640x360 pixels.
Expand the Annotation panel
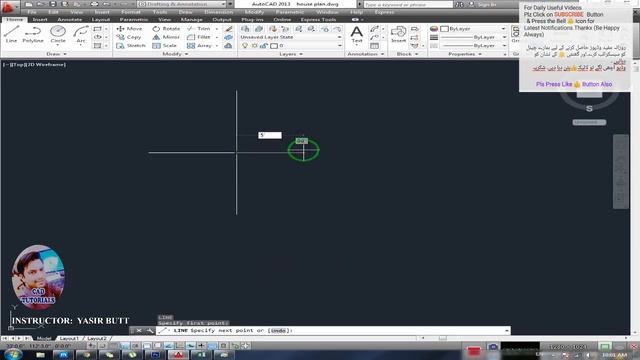(x=365, y=54)
